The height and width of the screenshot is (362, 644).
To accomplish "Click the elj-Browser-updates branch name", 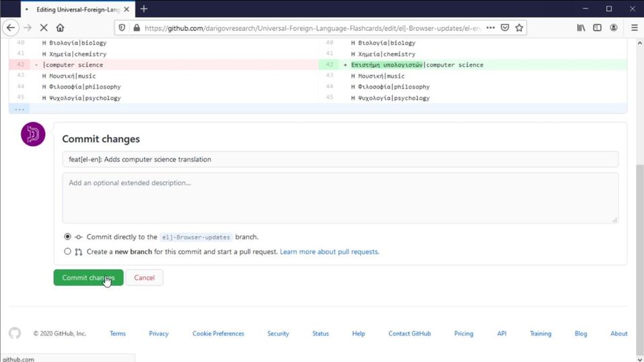I will pos(196,238).
